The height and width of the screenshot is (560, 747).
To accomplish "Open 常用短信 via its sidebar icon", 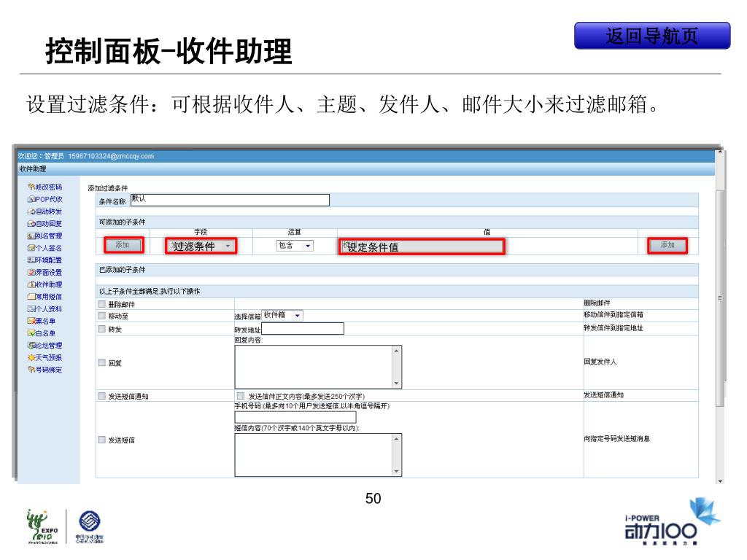I will pyautogui.click(x=31, y=297).
